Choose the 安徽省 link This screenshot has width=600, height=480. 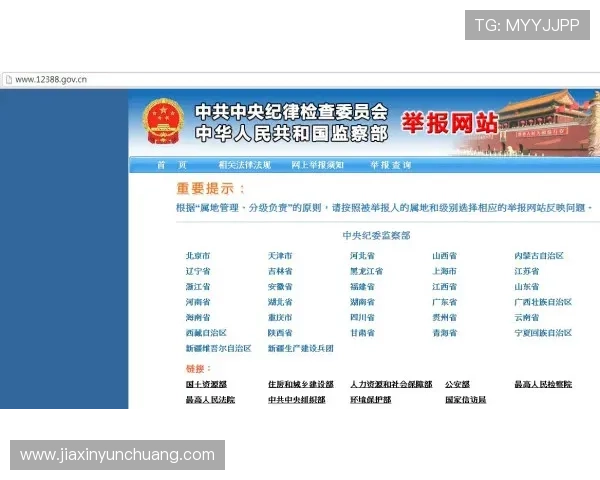click(x=280, y=286)
